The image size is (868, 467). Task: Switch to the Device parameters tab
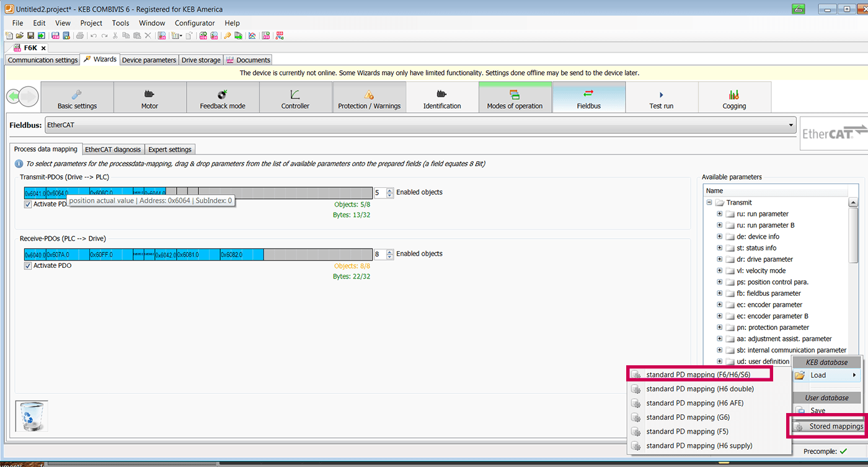[149, 60]
